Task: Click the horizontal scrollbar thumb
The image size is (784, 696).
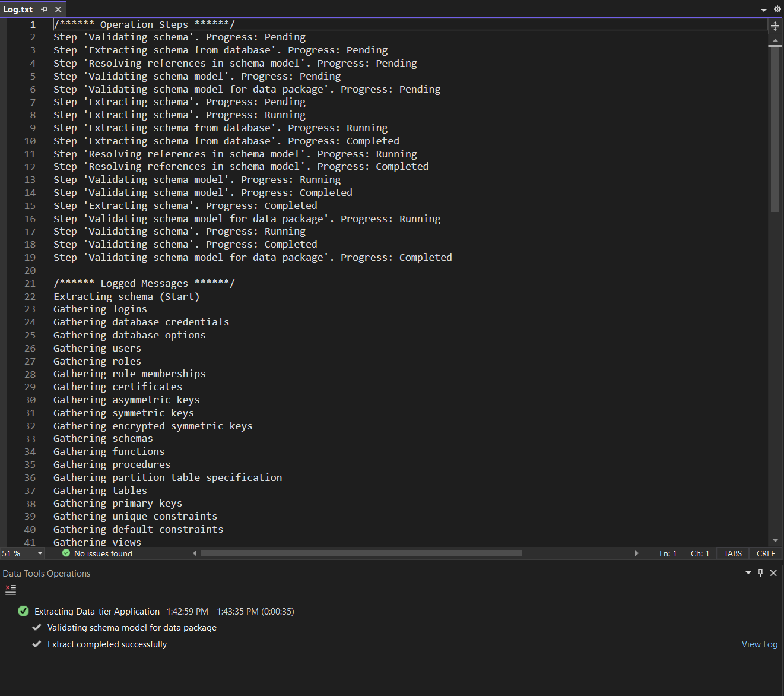Action: tap(361, 553)
